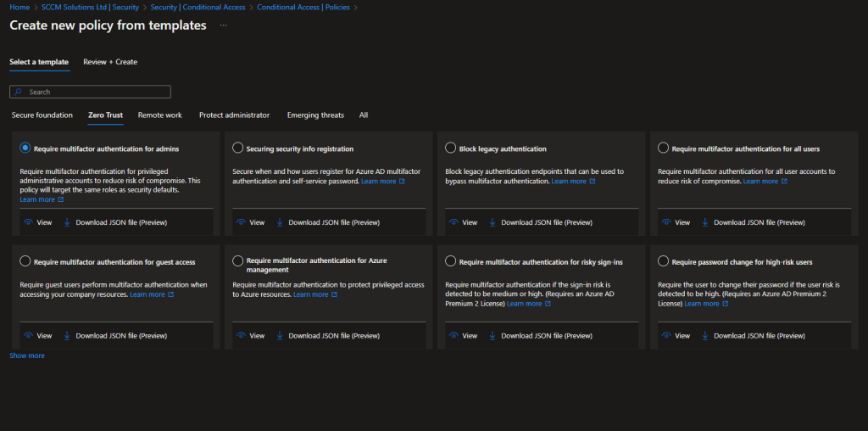Click the download icon under multifactor for all users
Viewport: 868px width, 431px height.
(x=705, y=222)
